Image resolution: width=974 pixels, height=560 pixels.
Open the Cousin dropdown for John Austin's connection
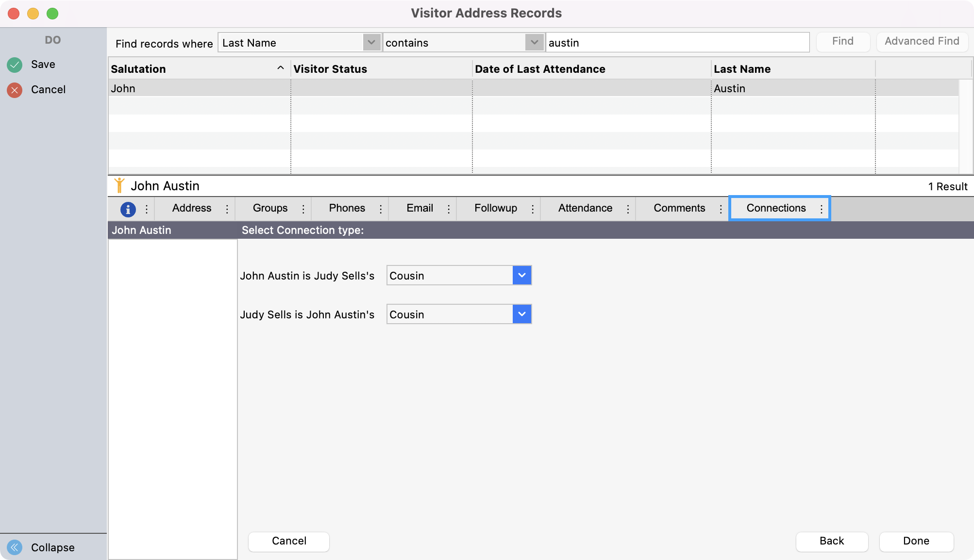tap(522, 275)
